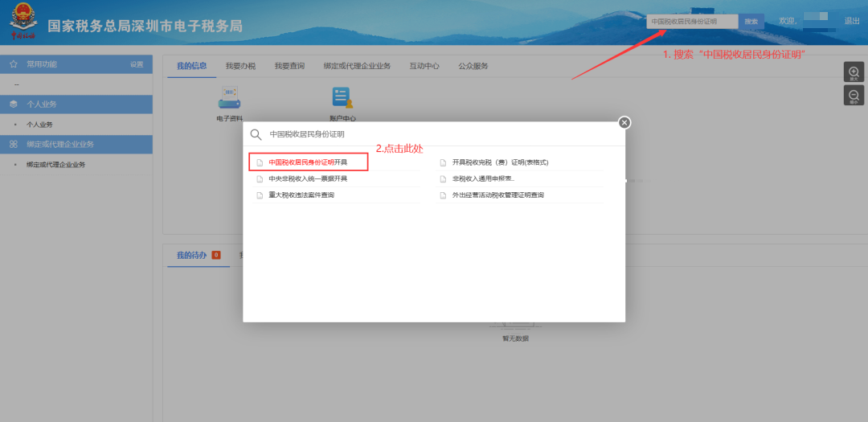868x422 pixels.
Task: Click the magnifier icon in search popup
Action: [256, 134]
